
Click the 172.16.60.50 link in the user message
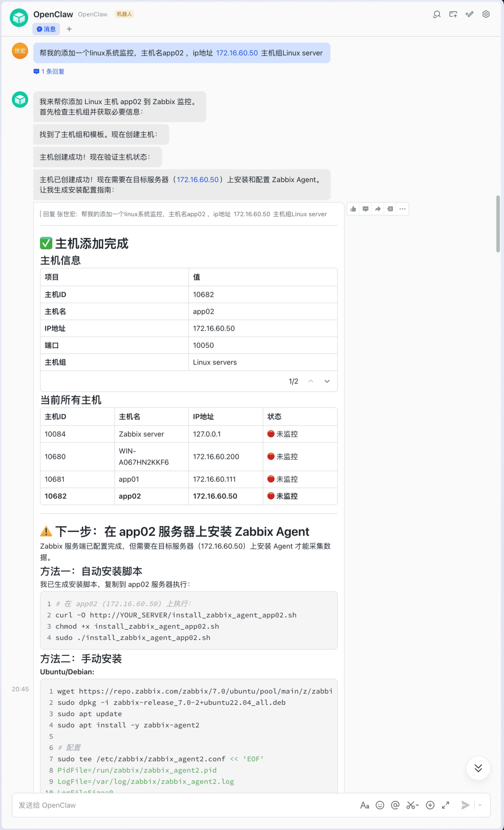pos(237,53)
